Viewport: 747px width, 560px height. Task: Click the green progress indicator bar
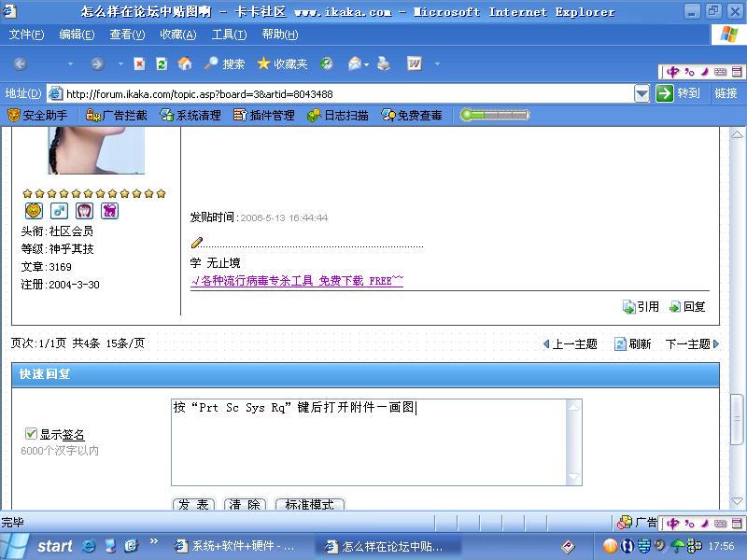tap(495, 115)
